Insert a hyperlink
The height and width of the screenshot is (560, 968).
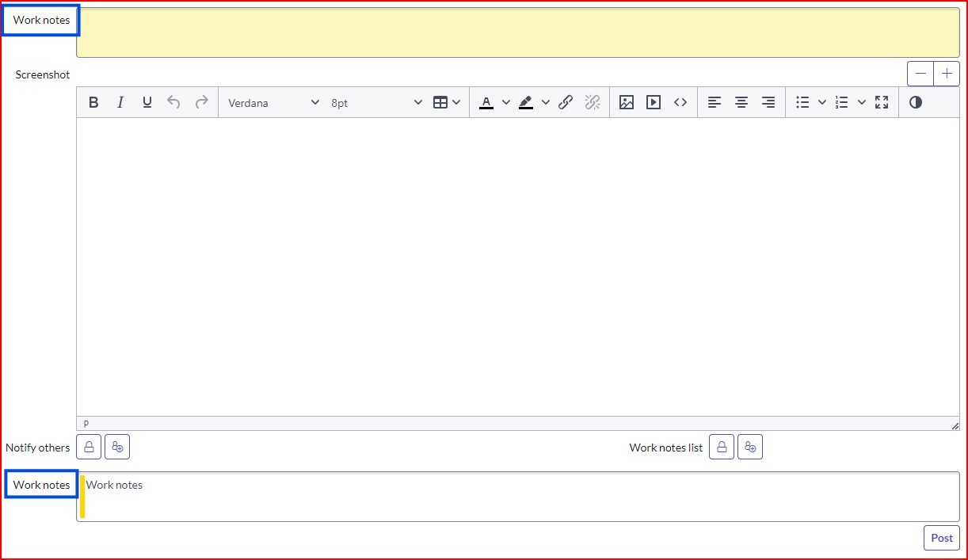(x=565, y=102)
